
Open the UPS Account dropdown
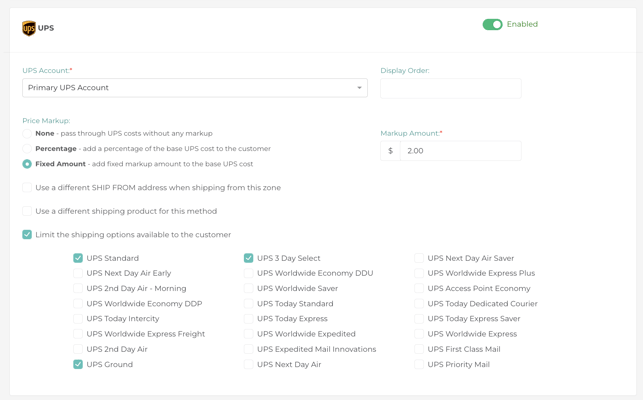(195, 88)
